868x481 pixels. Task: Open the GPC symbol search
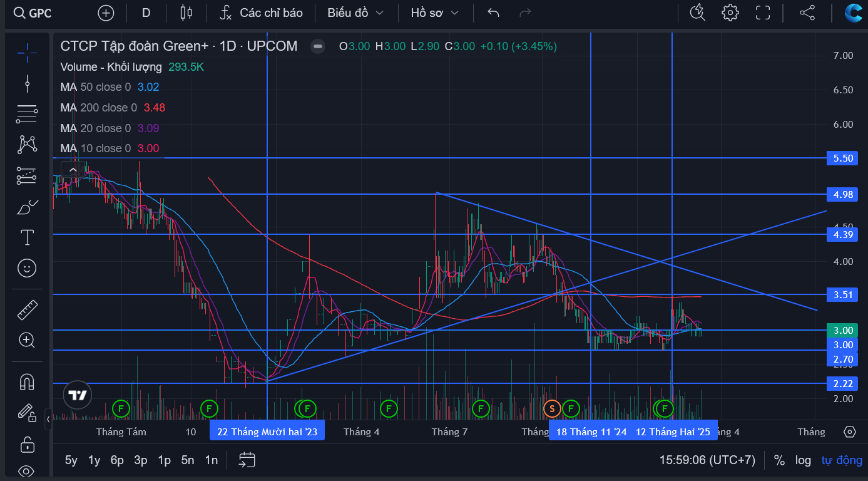pyautogui.click(x=33, y=13)
